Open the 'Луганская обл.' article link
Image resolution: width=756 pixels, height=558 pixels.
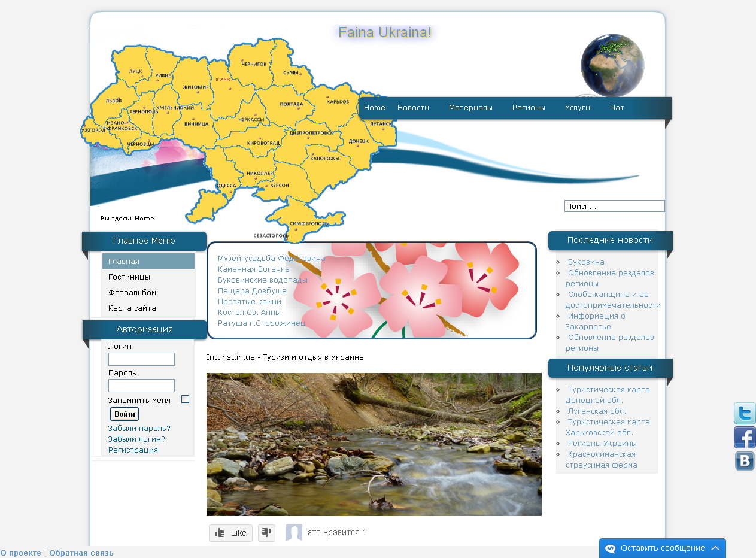point(597,411)
